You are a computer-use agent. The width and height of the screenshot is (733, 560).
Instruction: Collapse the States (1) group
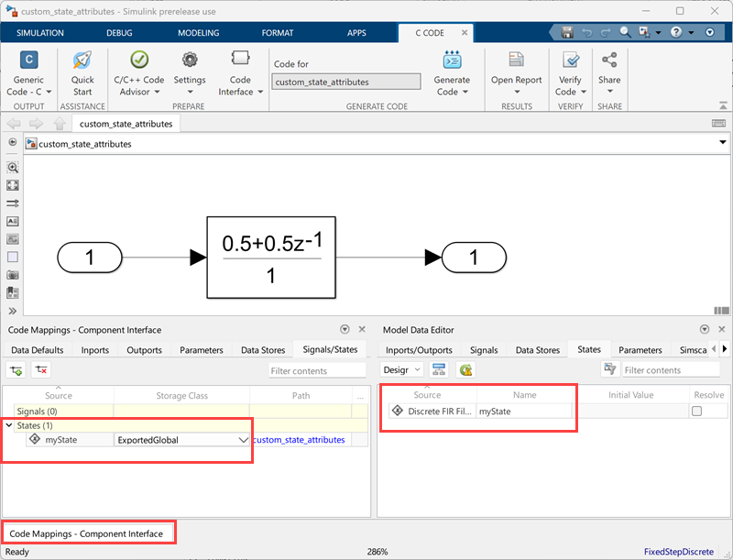9,424
